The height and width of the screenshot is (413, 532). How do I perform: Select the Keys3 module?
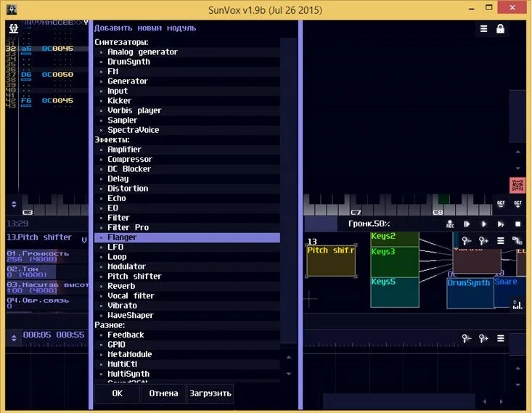(395, 261)
